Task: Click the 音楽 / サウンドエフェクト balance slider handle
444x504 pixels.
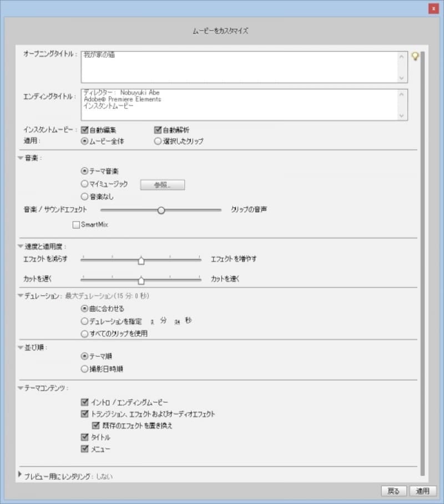Action: tap(162, 210)
